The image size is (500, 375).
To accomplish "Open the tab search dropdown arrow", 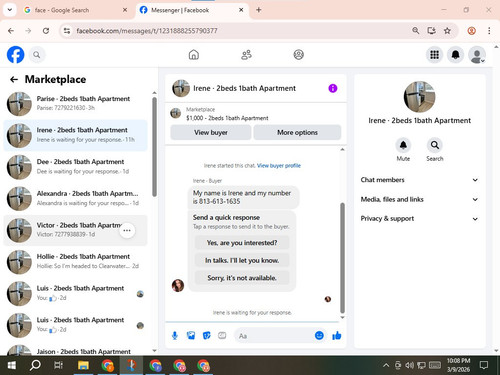I will click(10, 10).
